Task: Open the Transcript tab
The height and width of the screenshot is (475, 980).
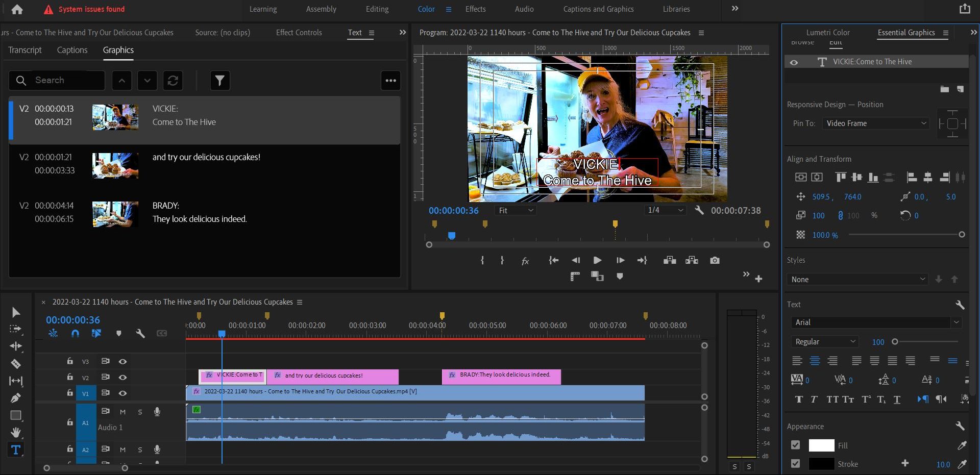Action: 25,50
